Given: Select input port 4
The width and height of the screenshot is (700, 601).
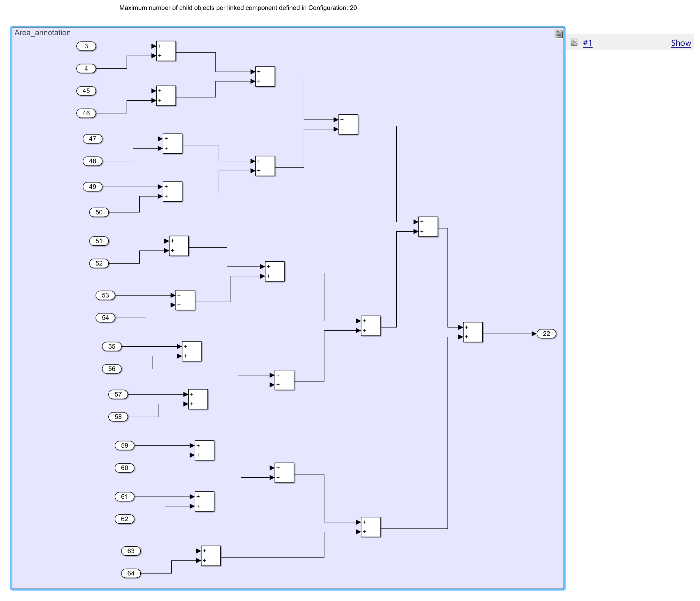Looking at the screenshot, I should coord(87,69).
